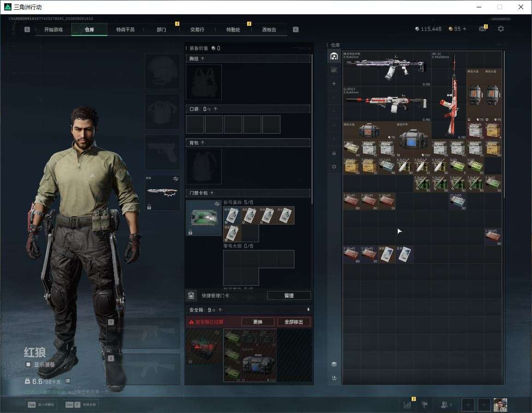The image size is (532, 413).
Task: Swap the key card case arrows icon
Action: 217,203
